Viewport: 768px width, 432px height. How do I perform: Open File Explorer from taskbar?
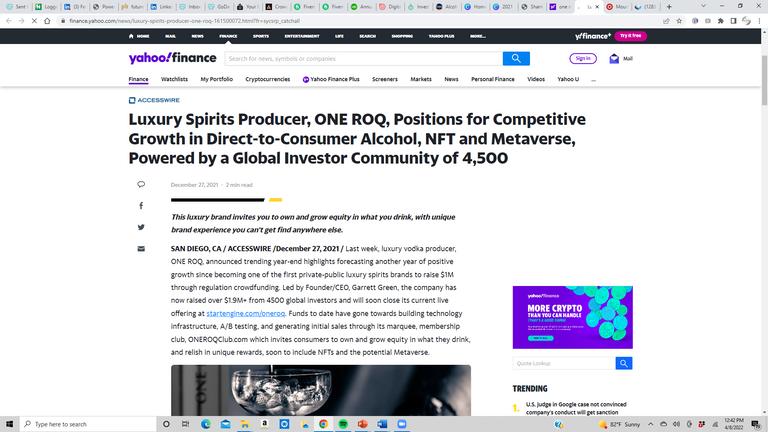245,424
